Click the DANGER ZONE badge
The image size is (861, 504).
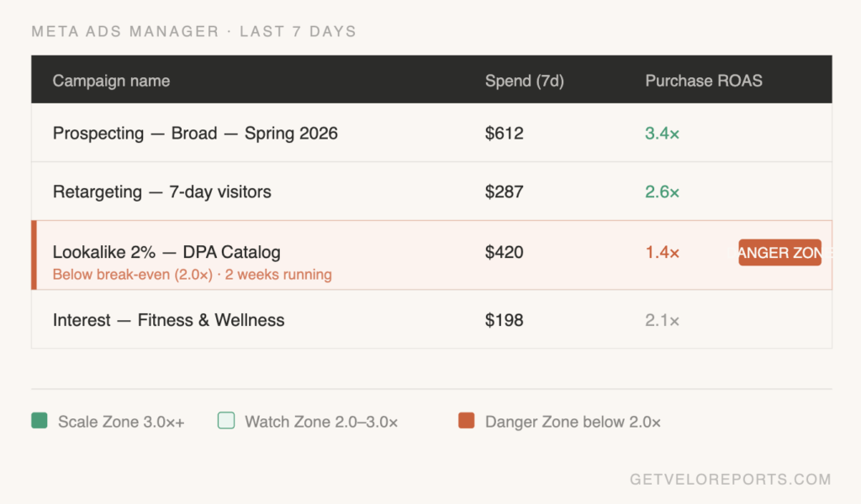pos(779,253)
